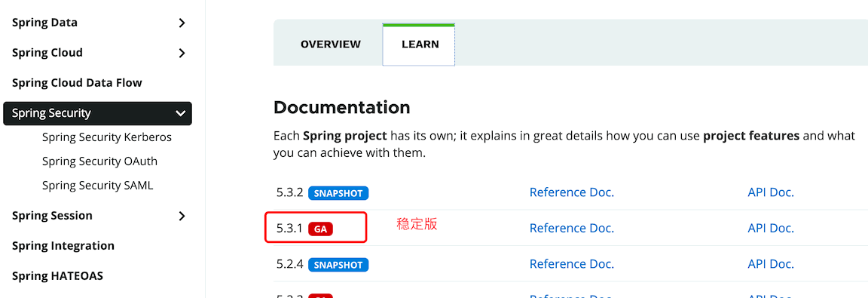Image resolution: width=868 pixels, height=298 pixels.
Task: Open API Doc. for 5.2.4 SNAPSHOT
Action: 771,263
